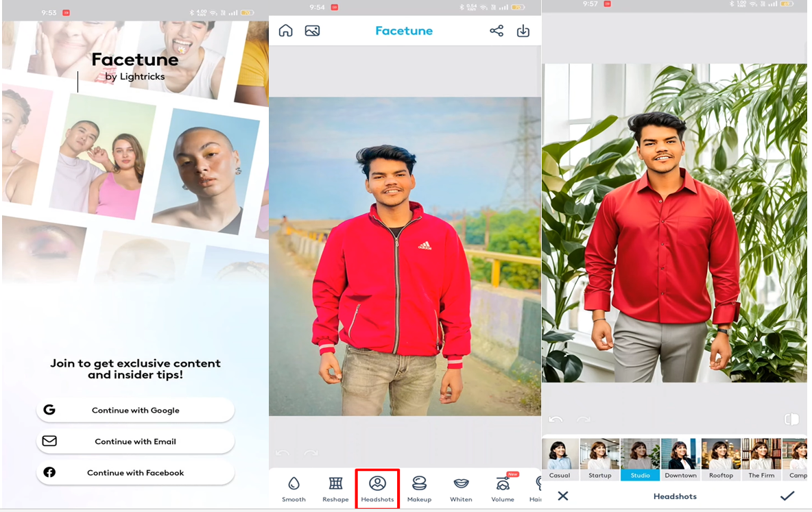Pick the Rooftop headshot style
The width and height of the screenshot is (812, 512).
[721, 458]
